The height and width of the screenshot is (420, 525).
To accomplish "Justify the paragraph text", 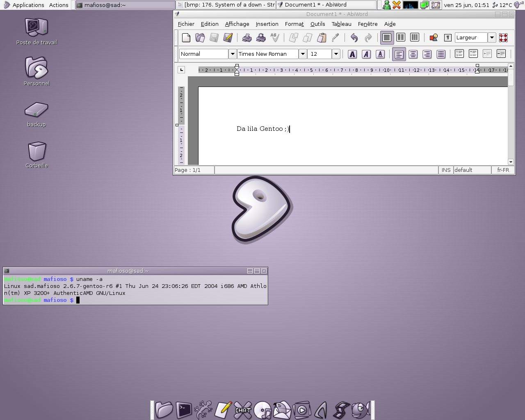I will 441,54.
